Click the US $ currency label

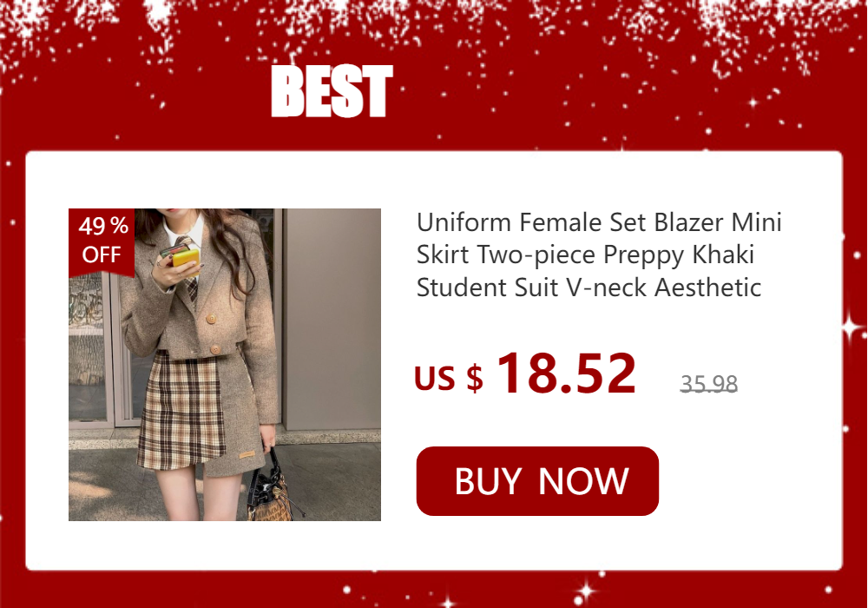(449, 378)
